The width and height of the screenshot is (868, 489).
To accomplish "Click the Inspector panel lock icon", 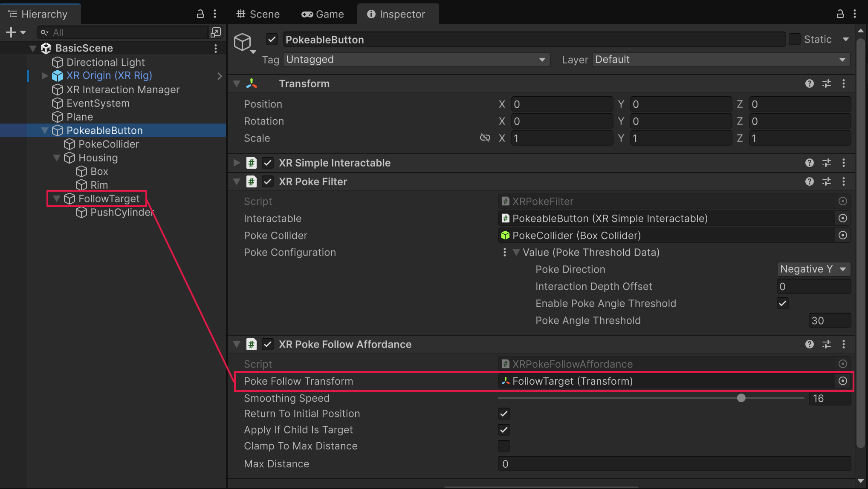I will point(840,14).
